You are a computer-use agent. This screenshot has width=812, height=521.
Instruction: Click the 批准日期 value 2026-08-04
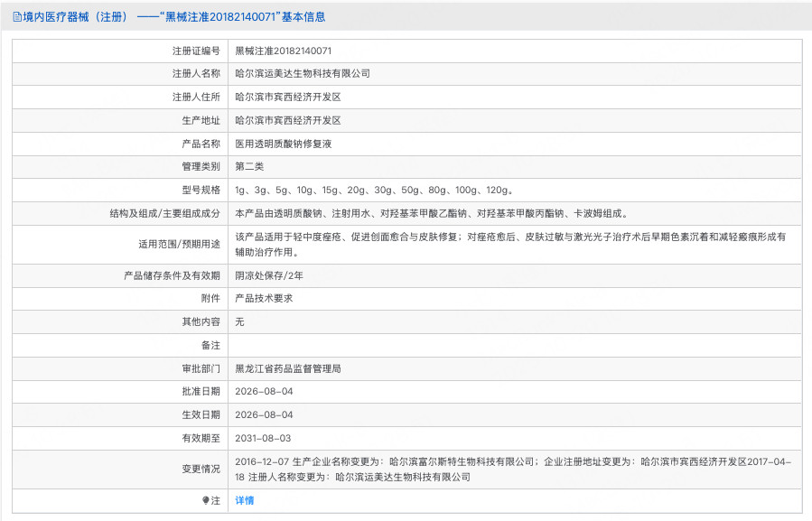pos(264,392)
